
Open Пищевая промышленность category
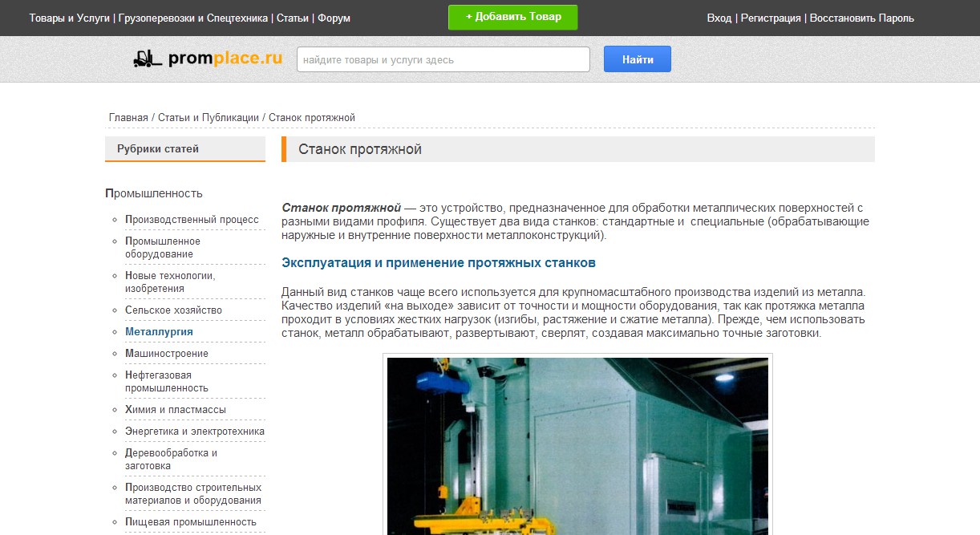pyautogui.click(x=191, y=522)
